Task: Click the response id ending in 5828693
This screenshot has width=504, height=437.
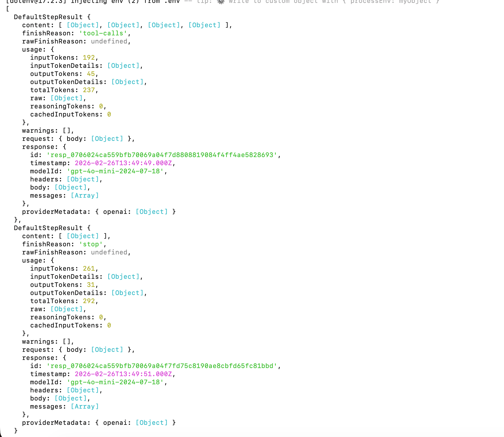Action: coord(162,155)
